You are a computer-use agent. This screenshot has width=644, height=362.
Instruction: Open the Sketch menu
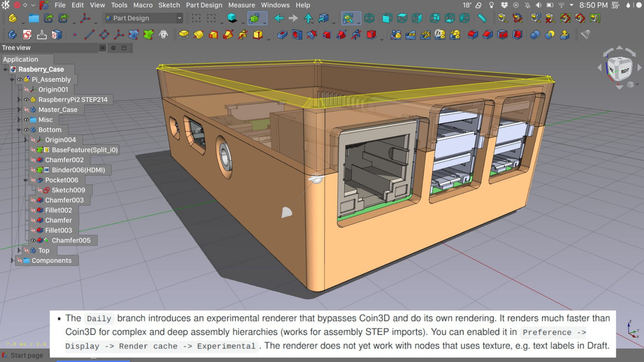[169, 5]
